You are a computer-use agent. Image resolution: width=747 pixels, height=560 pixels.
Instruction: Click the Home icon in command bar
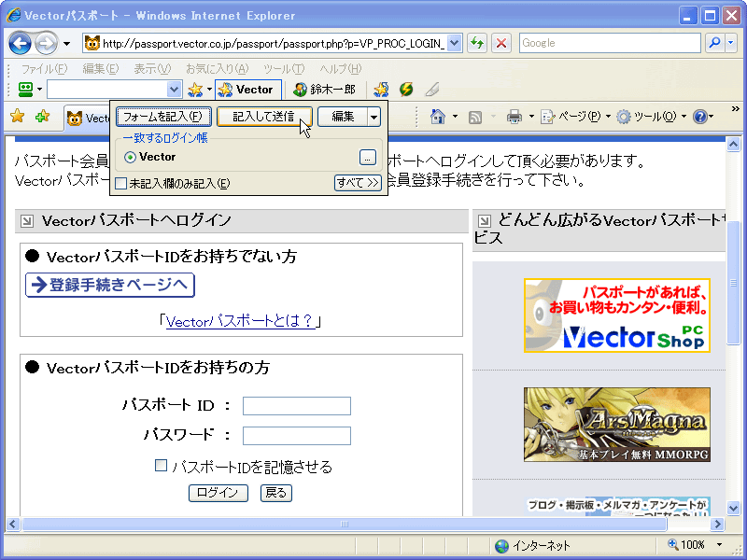[438, 117]
